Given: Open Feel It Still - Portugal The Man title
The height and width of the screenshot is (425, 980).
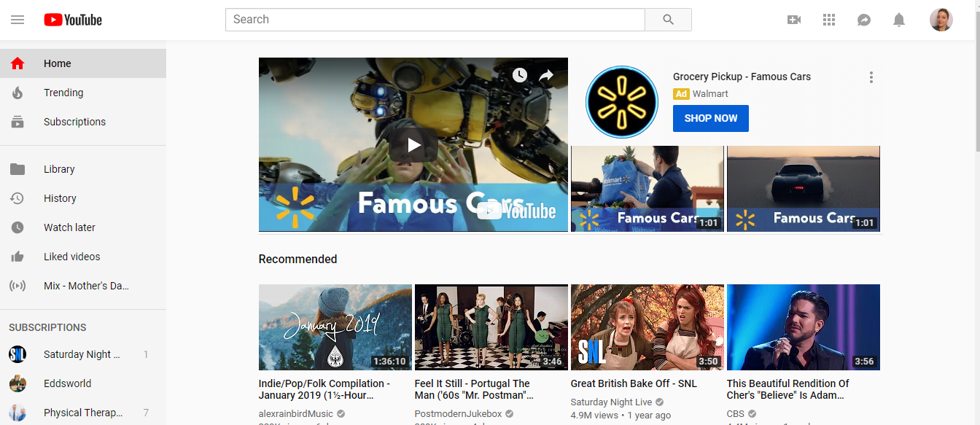Looking at the screenshot, I should coord(474,389).
